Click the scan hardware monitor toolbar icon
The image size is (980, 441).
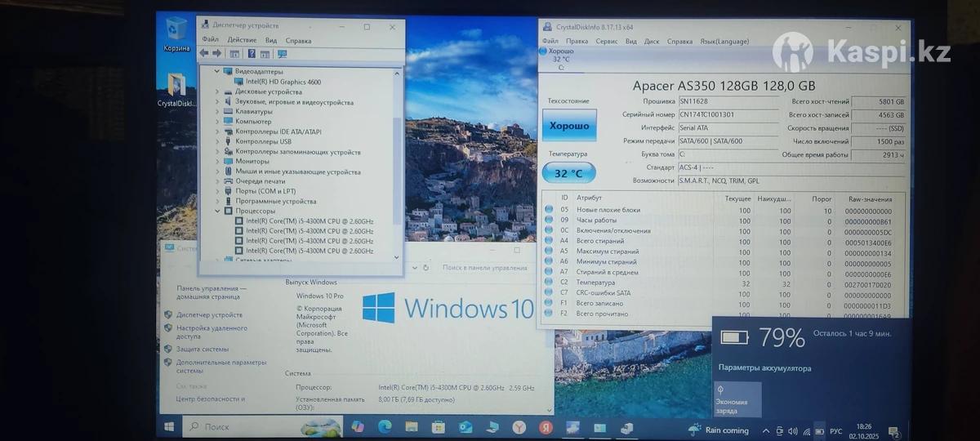click(283, 54)
